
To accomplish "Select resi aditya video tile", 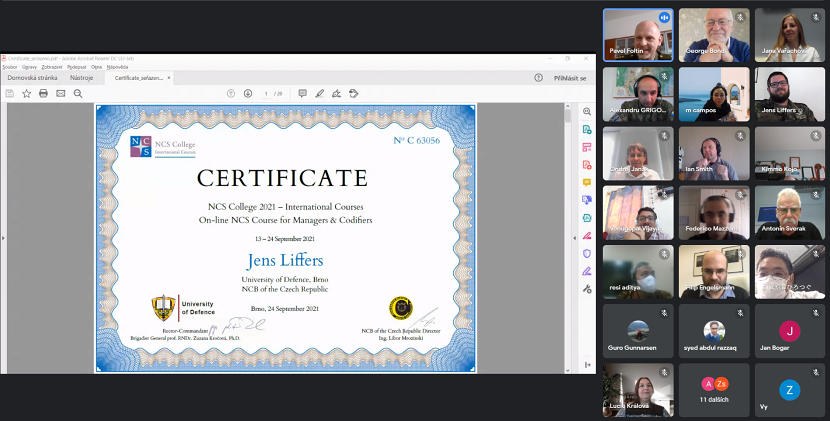I will pyautogui.click(x=638, y=272).
